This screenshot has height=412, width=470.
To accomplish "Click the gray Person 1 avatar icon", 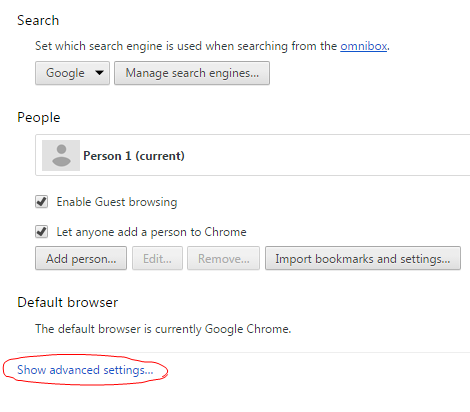I will coord(61,155).
